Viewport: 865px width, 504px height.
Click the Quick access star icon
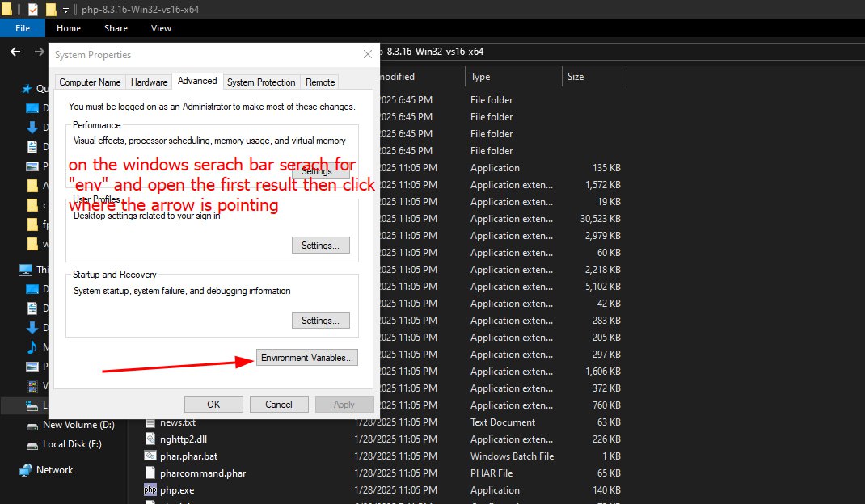coord(26,88)
